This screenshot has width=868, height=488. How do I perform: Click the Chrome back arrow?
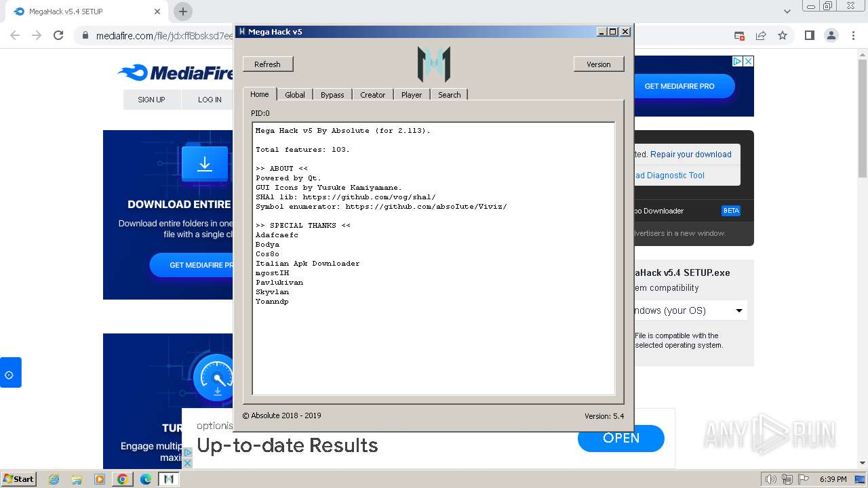[15, 35]
